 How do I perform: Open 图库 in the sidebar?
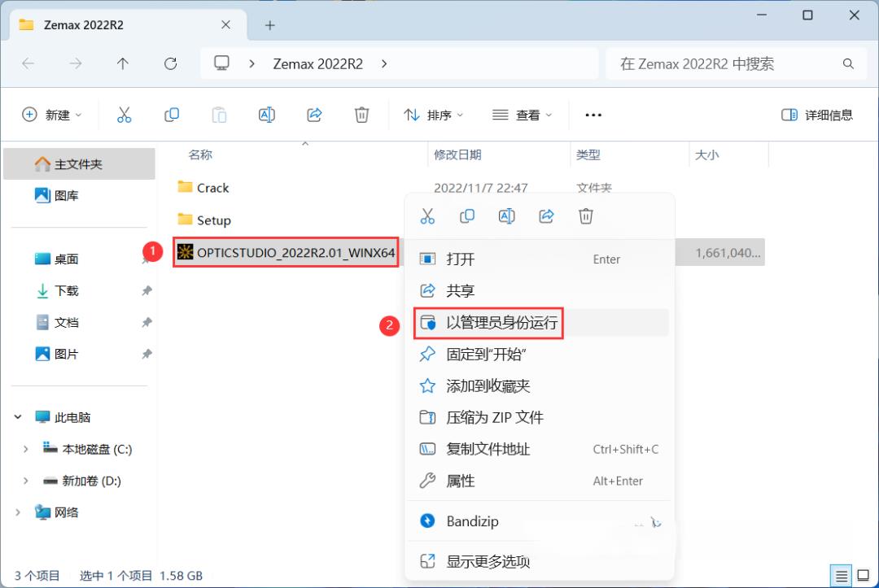(79, 195)
